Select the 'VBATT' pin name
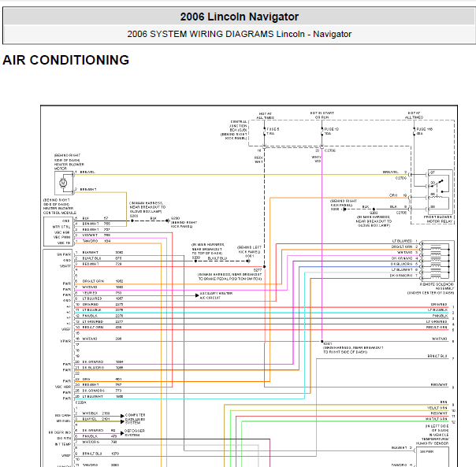This screenshot has width=476, height=467. tap(65, 266)
